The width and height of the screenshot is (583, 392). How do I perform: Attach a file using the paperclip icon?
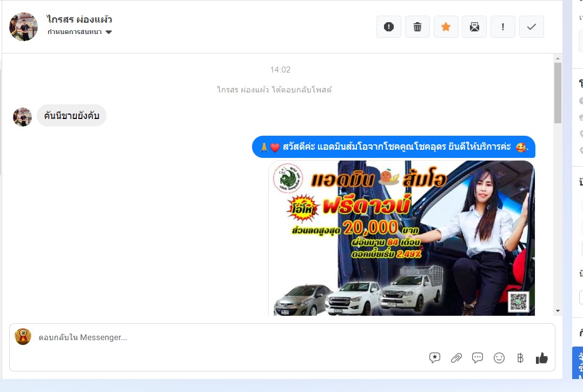(x=456, y=358)
